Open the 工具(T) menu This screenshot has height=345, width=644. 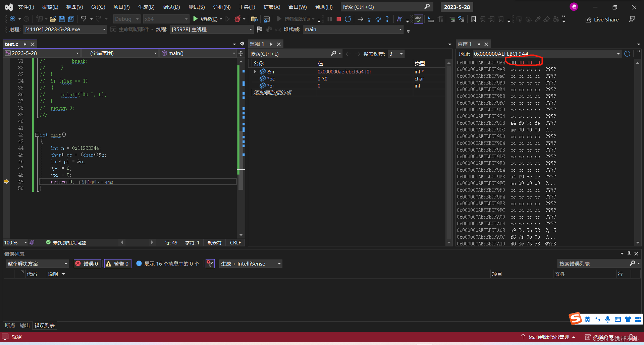(x=247, y=7)
